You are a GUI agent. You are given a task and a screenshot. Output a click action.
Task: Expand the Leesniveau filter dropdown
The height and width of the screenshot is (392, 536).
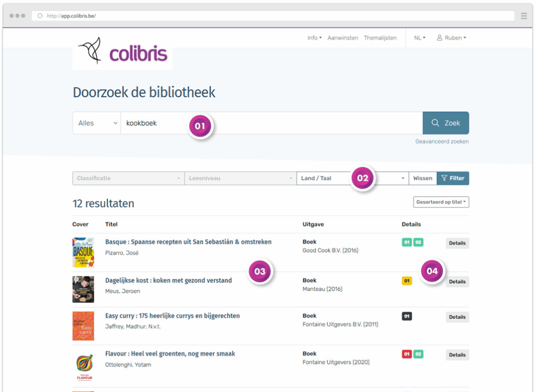point(240,178)
